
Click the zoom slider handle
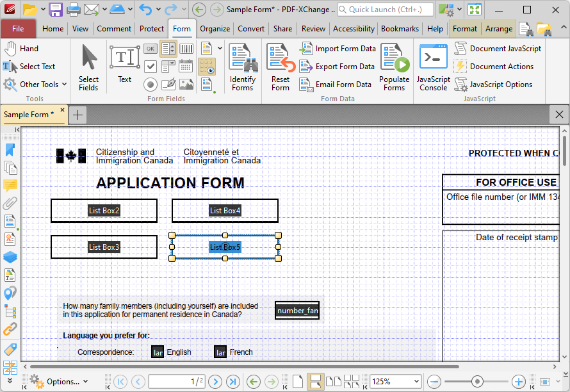[477, 382]
